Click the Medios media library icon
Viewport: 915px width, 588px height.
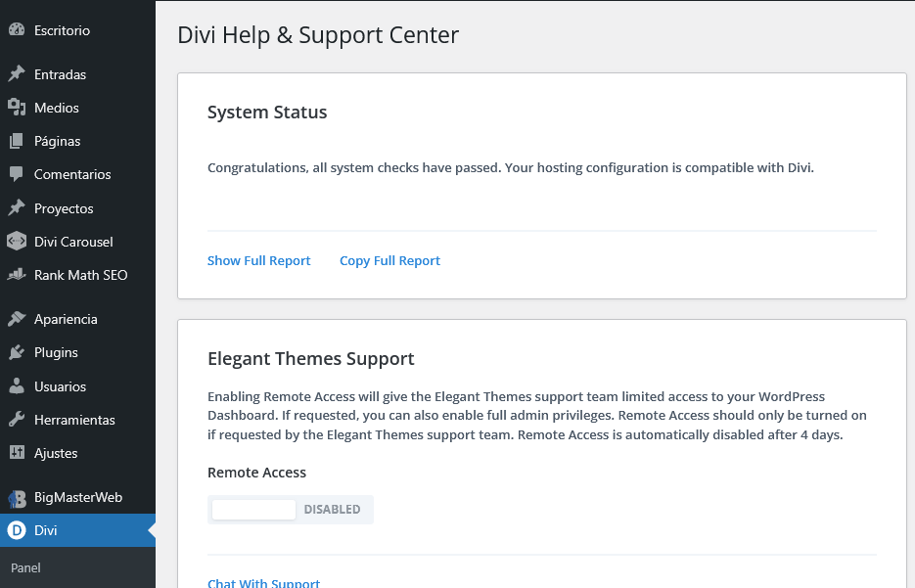[x=16, y=108]
